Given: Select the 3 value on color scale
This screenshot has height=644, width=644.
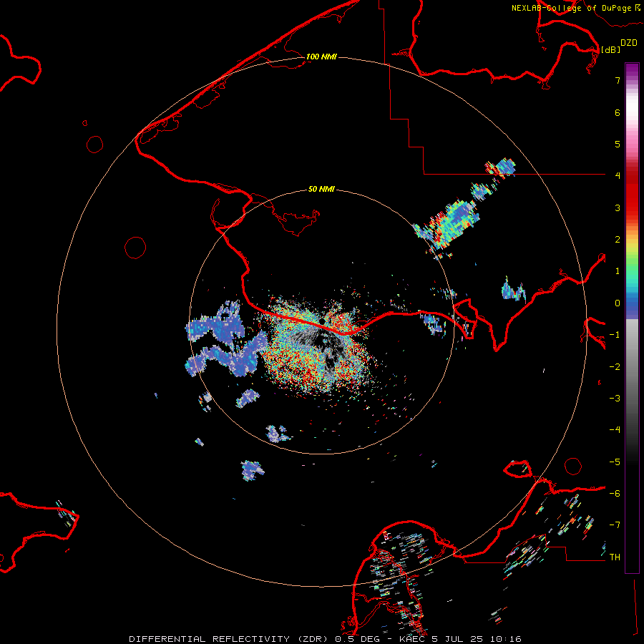Looking at the screenshot, I should (x=618, y=208).
